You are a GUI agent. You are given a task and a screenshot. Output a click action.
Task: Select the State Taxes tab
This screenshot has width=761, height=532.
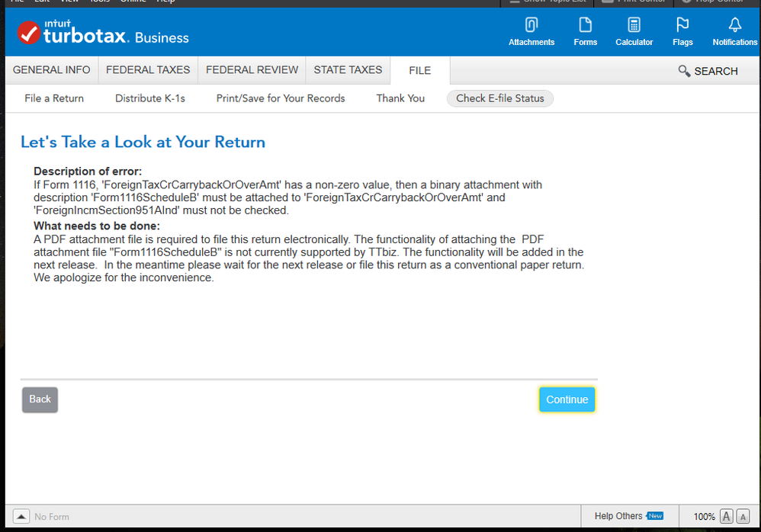pyautogui.click(x=348, y=70)
